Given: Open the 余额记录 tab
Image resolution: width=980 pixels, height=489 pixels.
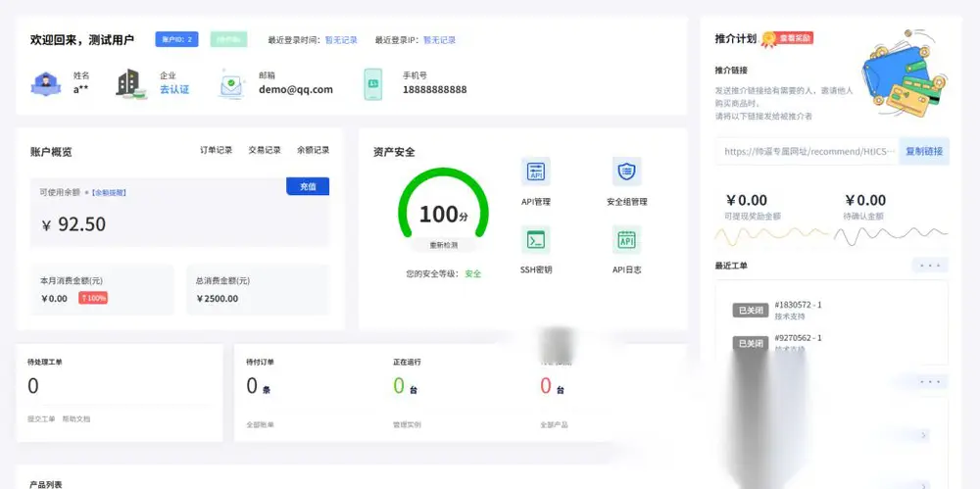Looking at the screenshot, I should (x=314, y=150).
